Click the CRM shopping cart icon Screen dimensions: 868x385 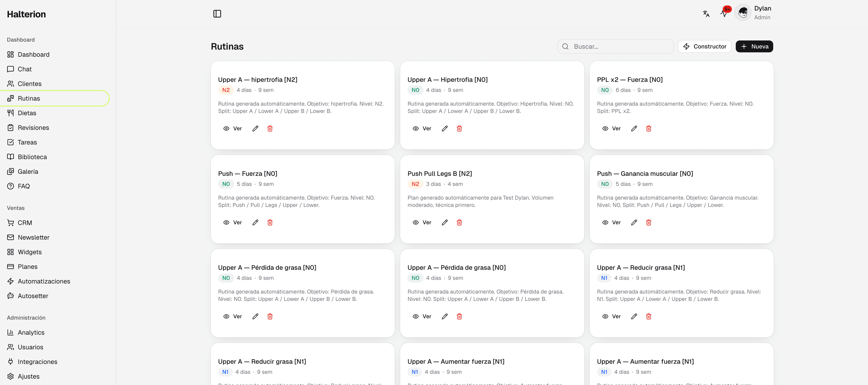(x=11, y=223)
